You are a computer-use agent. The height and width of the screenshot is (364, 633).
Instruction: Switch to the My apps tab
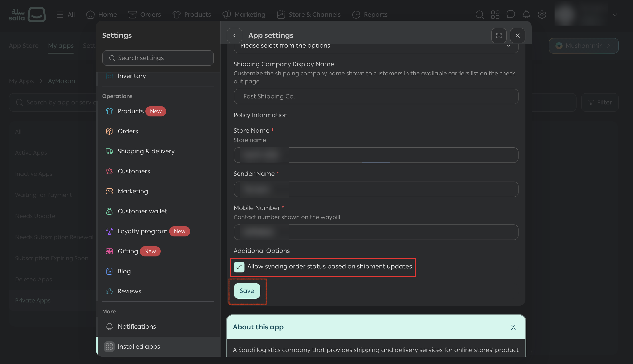point(61,46)
